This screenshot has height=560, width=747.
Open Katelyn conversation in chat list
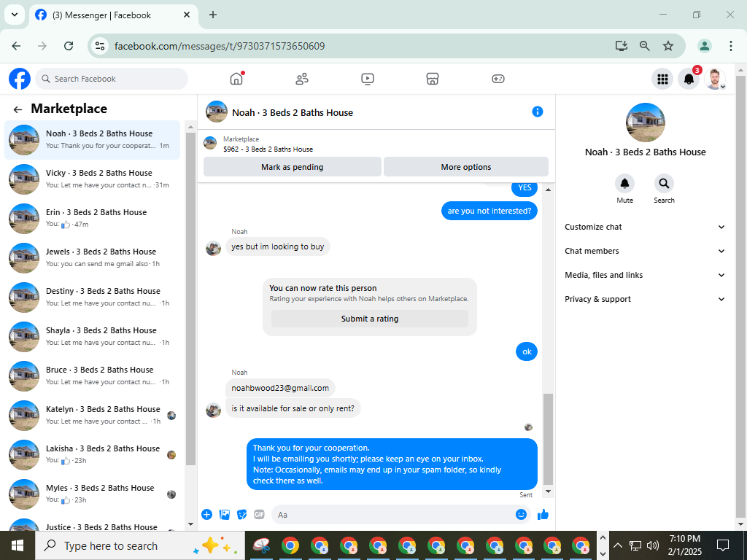coord(93,415)
